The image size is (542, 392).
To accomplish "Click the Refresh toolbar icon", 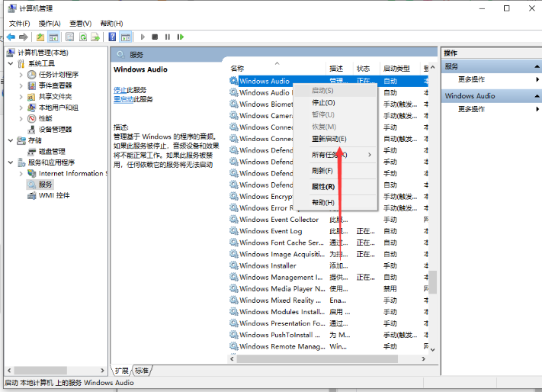I will pyautogui.click(x=82, y=37).
